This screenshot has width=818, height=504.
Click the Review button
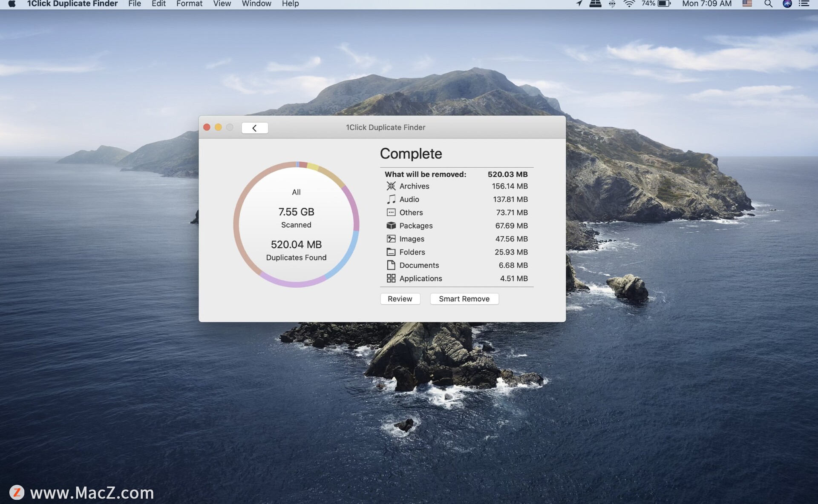click(400, 299)
